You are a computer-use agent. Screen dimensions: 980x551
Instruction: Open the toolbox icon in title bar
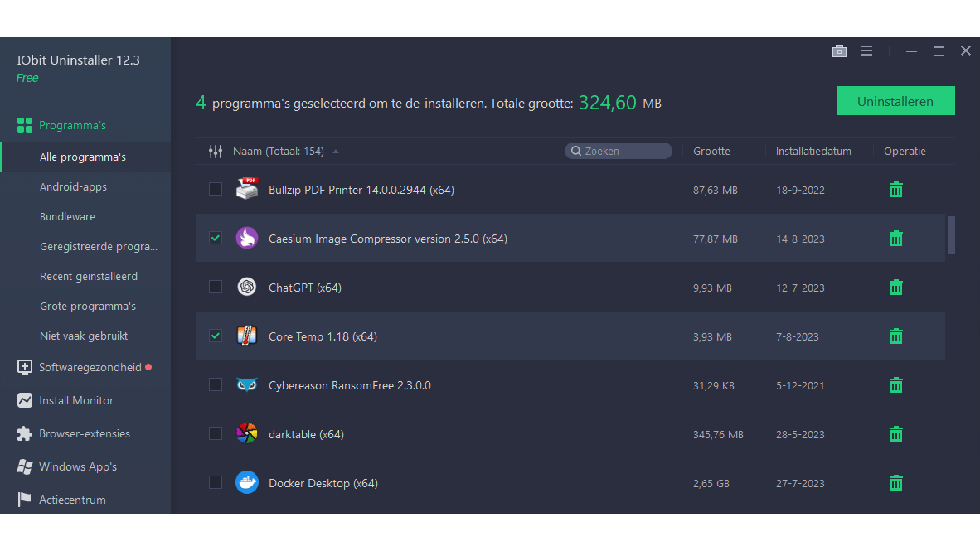[839, 51]
